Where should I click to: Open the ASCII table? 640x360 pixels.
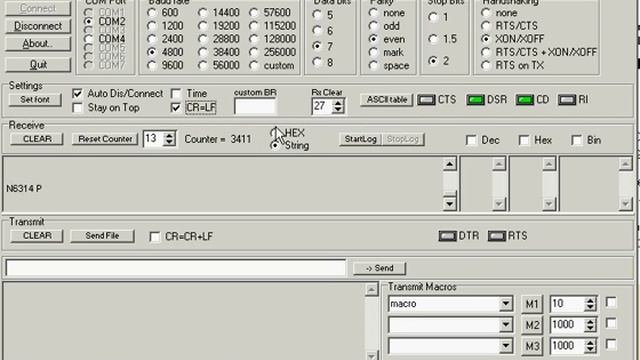pos(387,100)
